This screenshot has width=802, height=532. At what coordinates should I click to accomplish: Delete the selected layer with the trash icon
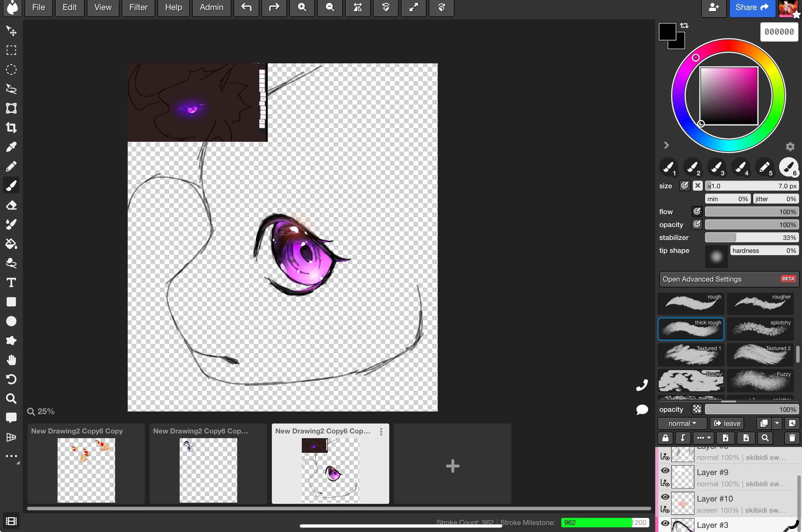pyautogui.click(x=791, y=438)
